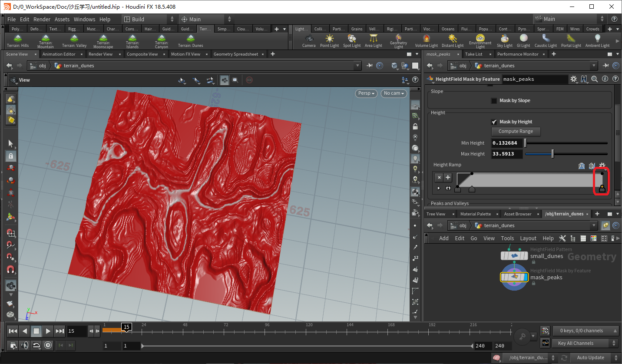Adjust the Max Height slider handle
This screenshot has width=622, height=364.
coord(553,154)
